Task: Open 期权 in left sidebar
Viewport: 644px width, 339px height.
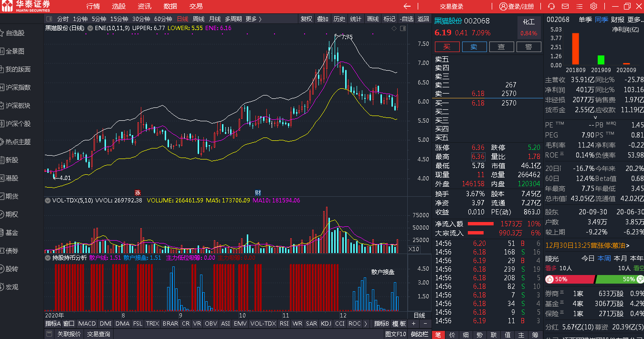Action: pos(12,214)
